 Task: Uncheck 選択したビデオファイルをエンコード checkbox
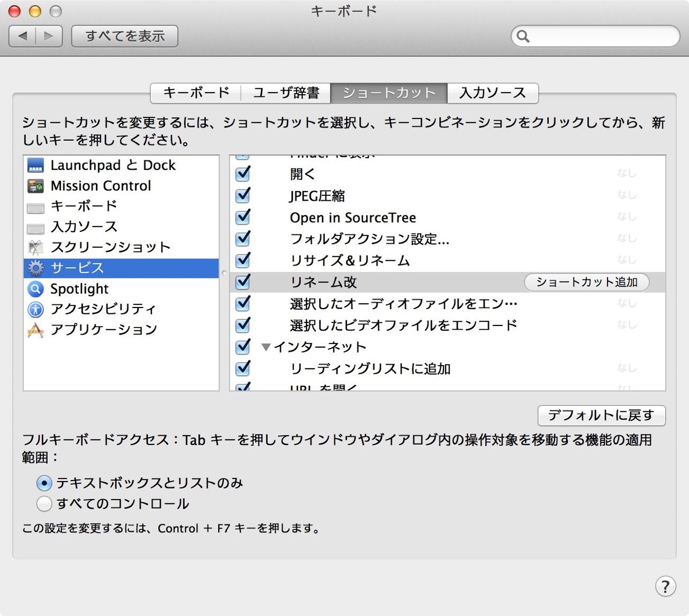click(243, 325)
